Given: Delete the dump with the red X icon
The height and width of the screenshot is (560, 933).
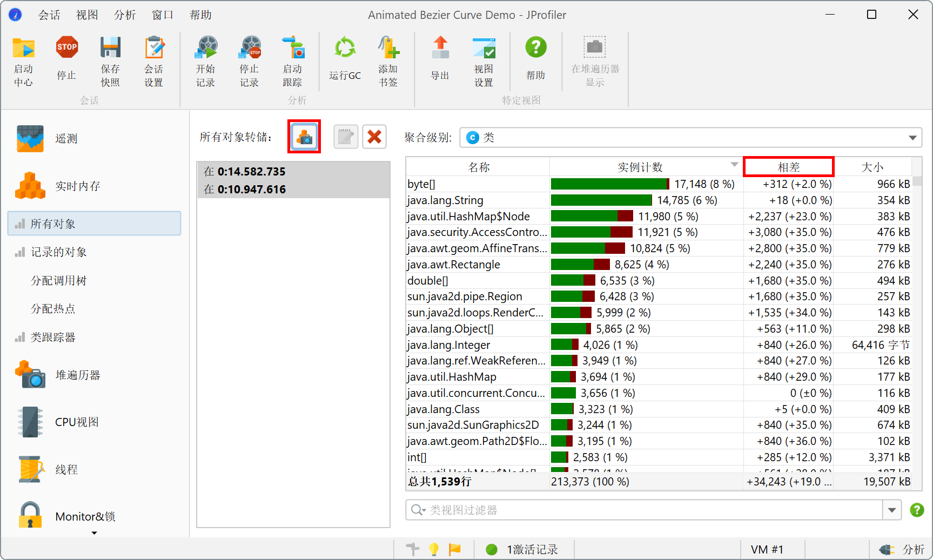Looking at the screenshot, I should point(374,137).
